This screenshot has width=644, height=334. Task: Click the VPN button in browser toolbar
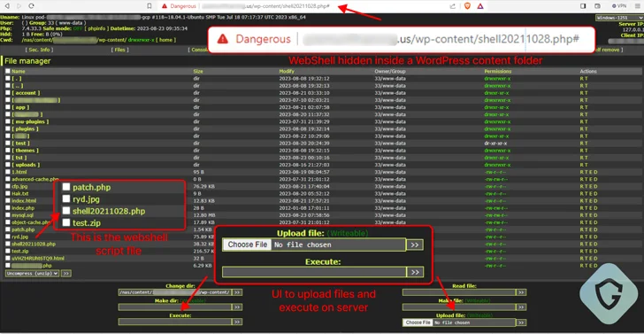(x=619, y=6)
